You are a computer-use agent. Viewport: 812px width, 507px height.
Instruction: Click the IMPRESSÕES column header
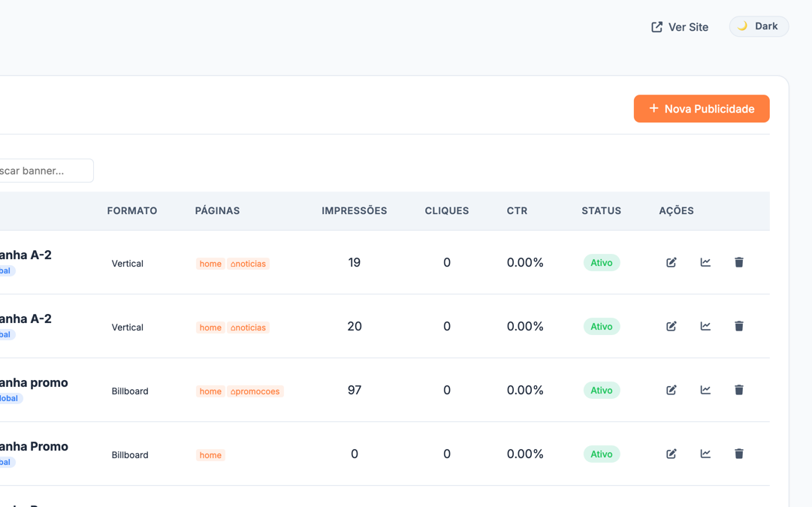pos(355,211)
